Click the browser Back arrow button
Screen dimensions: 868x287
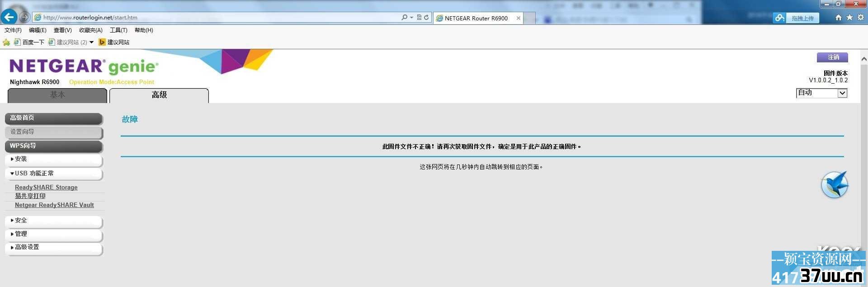click(x=9, y=17)
